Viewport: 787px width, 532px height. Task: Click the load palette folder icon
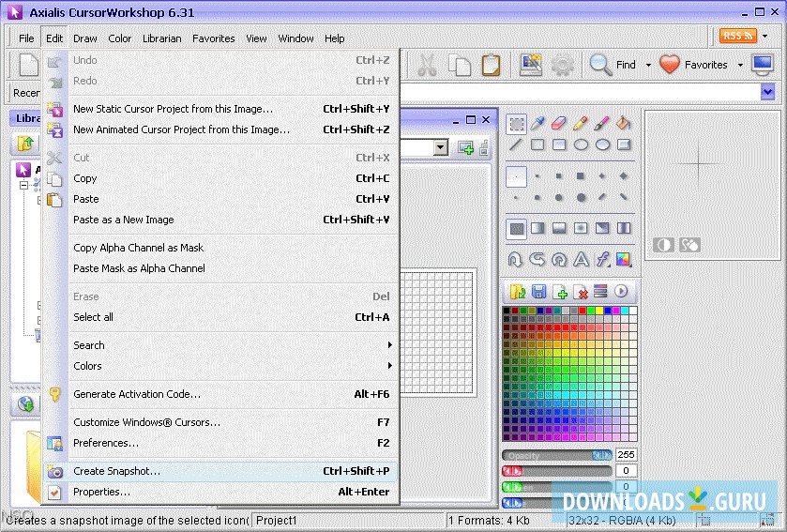(518, 292)
